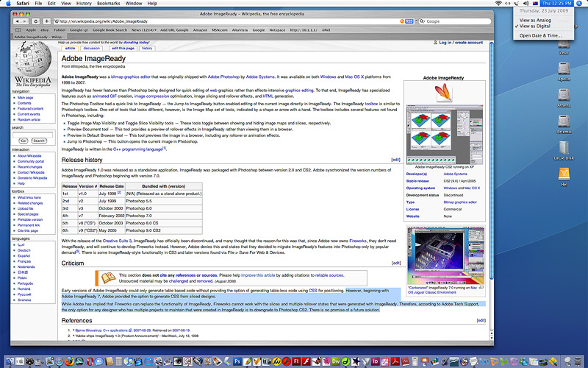Open the File menu

[x=38, y=4]
